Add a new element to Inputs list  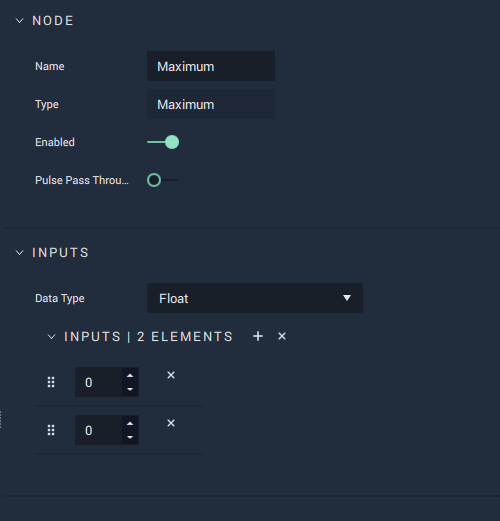click(258, 336)
